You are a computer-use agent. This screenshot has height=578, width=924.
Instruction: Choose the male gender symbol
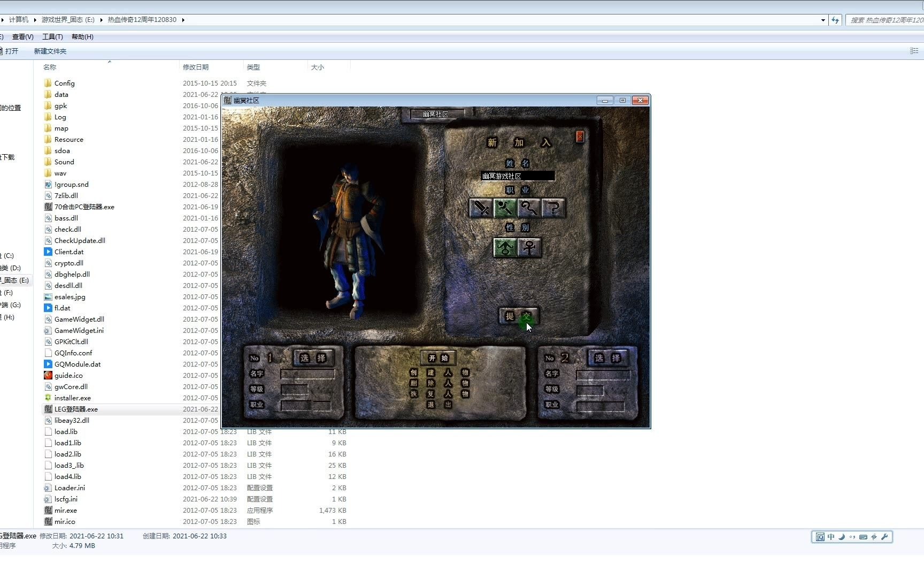pos(505,248)
